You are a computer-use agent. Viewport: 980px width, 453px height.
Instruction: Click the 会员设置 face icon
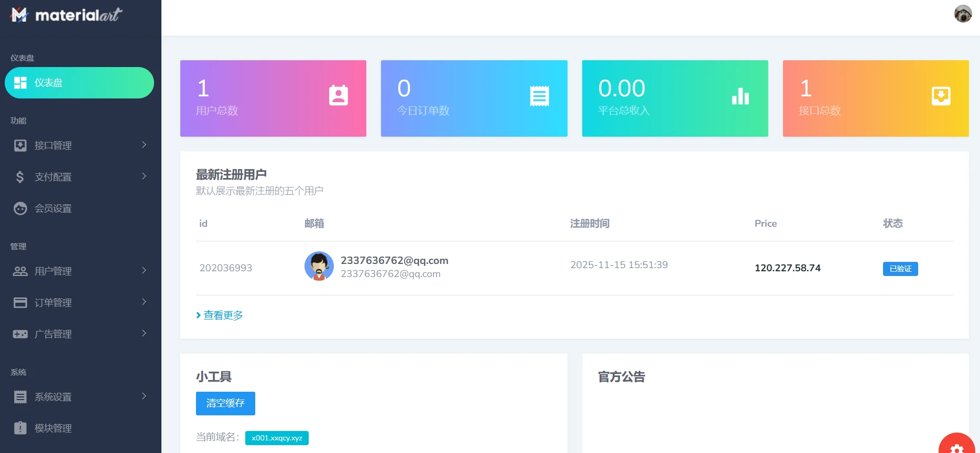[20, 208]
